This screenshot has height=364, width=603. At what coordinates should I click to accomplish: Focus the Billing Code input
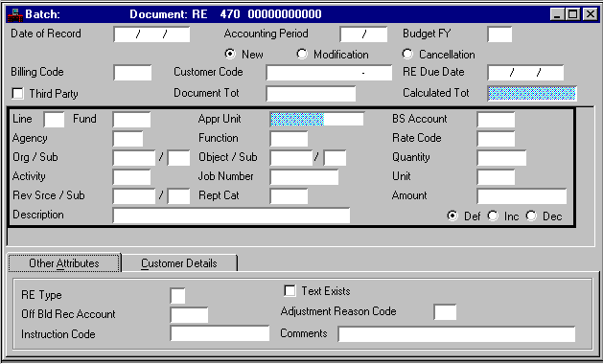pos(132,73)
